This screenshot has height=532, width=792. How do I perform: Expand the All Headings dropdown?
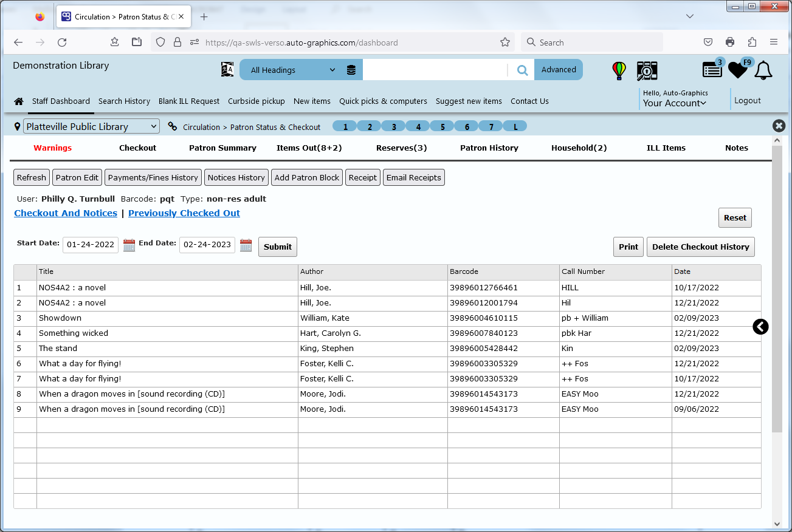[294, 70]
